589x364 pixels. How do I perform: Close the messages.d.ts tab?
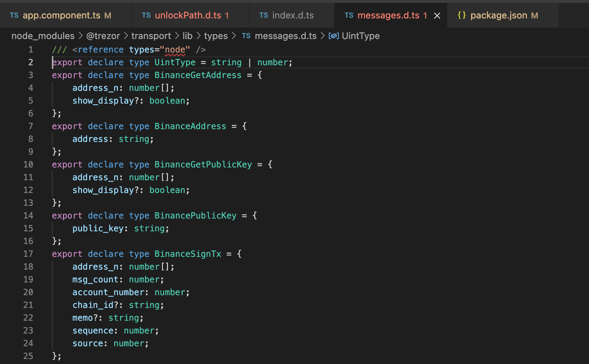437,15
